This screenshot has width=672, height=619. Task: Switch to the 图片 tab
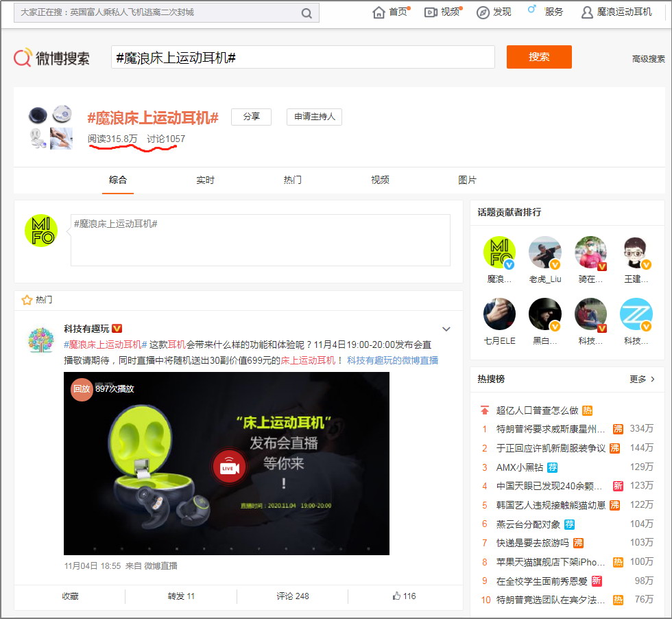(468, 180)
